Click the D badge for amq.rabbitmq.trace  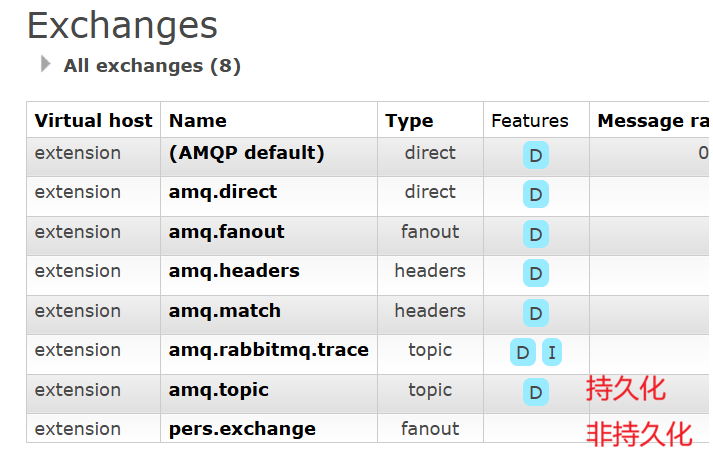point(523,352)
